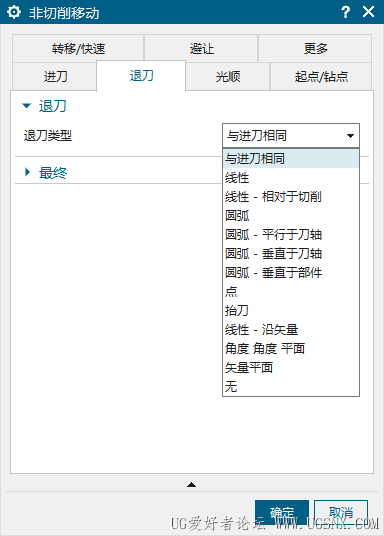The image size is (384, 536).
Task: Switch to the 进刀 tab
Action: (55, 76)
